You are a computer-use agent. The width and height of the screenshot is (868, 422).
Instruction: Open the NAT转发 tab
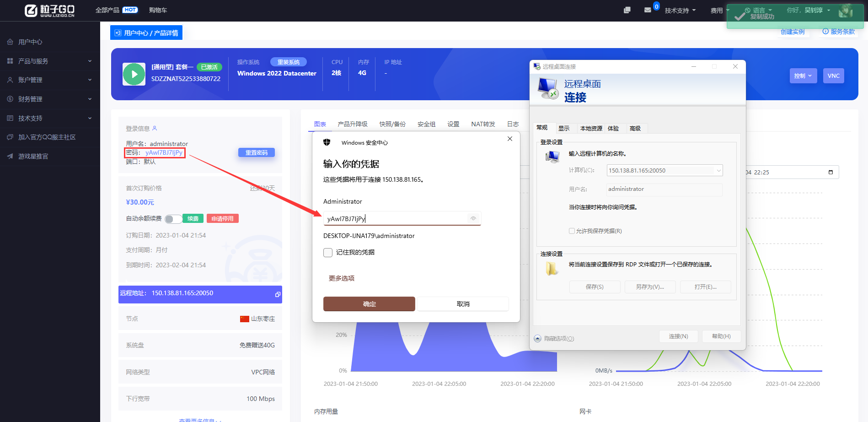point(483,124)
